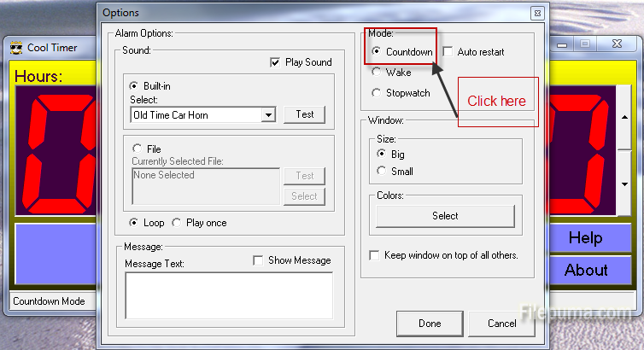
Task: Switch to Stopwatch mode
Action: 377,93
